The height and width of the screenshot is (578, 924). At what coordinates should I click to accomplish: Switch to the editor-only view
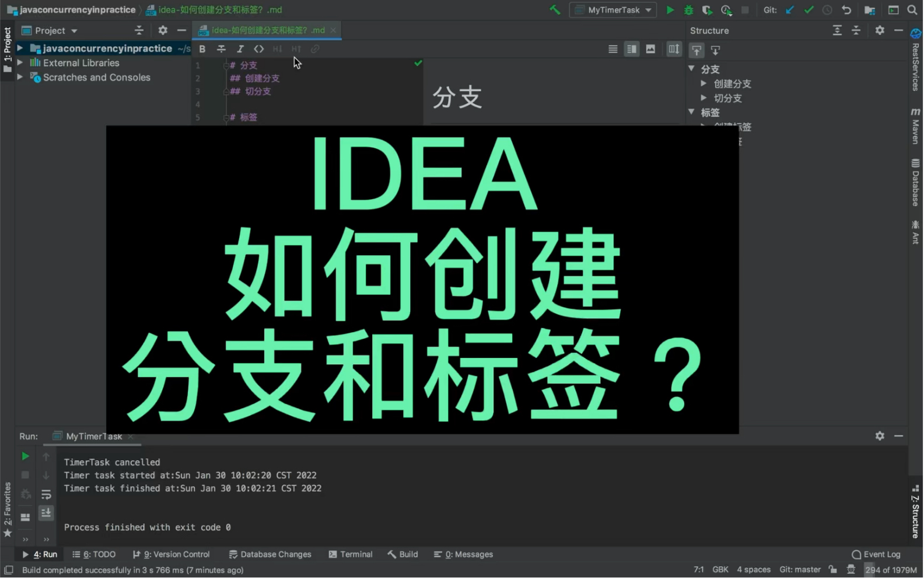coord(612,49)
